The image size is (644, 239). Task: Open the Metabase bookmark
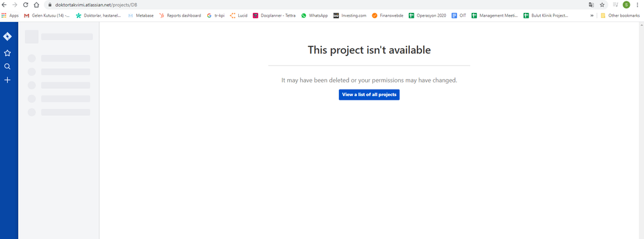tap(141, 15)
